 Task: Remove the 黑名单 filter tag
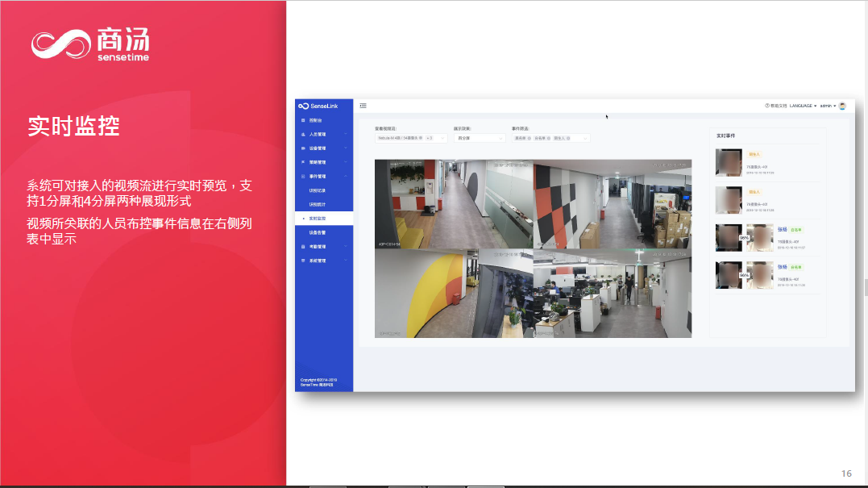(x=530, y=139)
